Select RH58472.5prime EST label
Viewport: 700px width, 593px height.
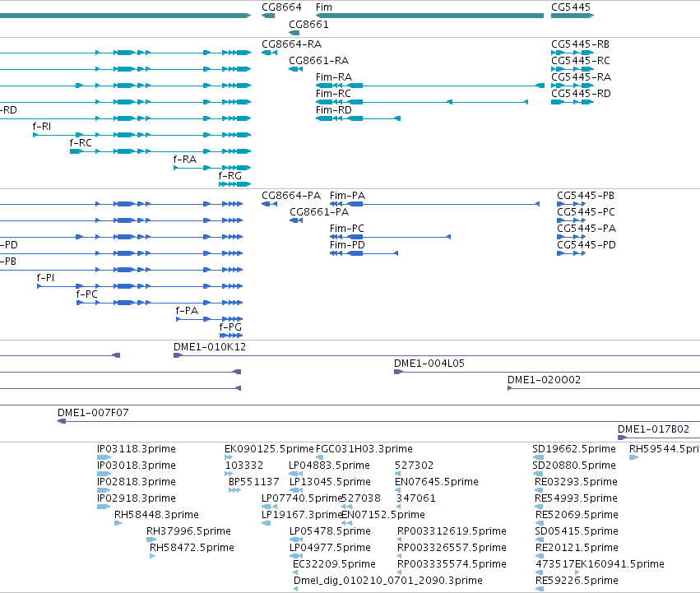pos(192,548)
